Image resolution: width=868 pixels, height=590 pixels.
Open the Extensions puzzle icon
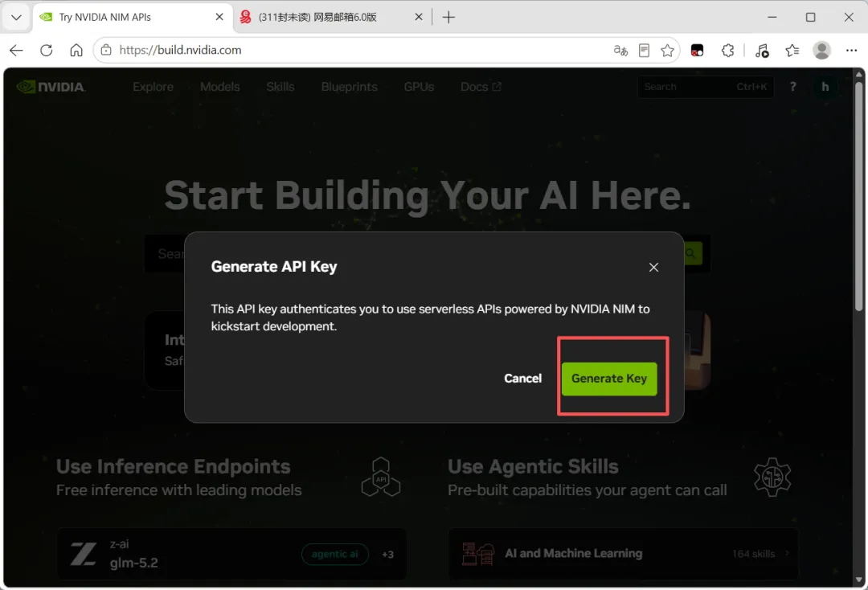(x=728, y=51)
